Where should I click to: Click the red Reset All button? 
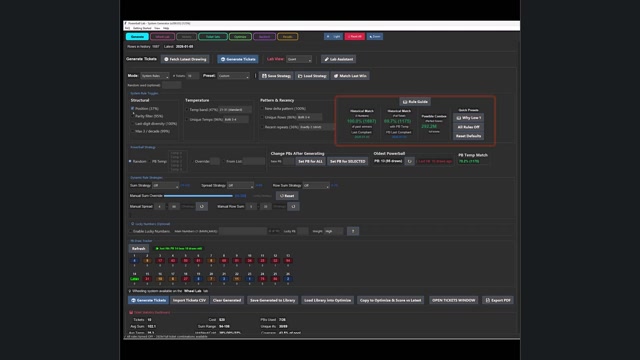355,36
